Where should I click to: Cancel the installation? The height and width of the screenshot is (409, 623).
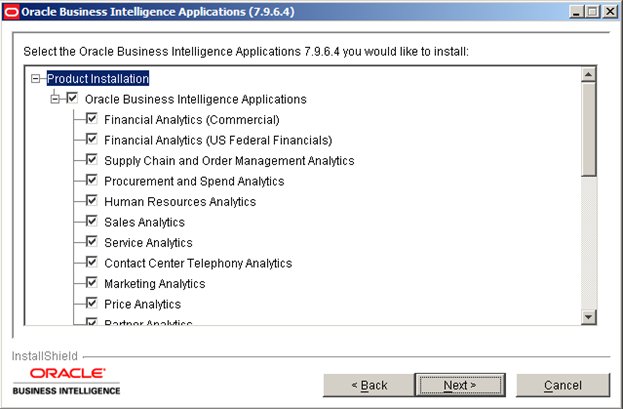pos(563,385)
